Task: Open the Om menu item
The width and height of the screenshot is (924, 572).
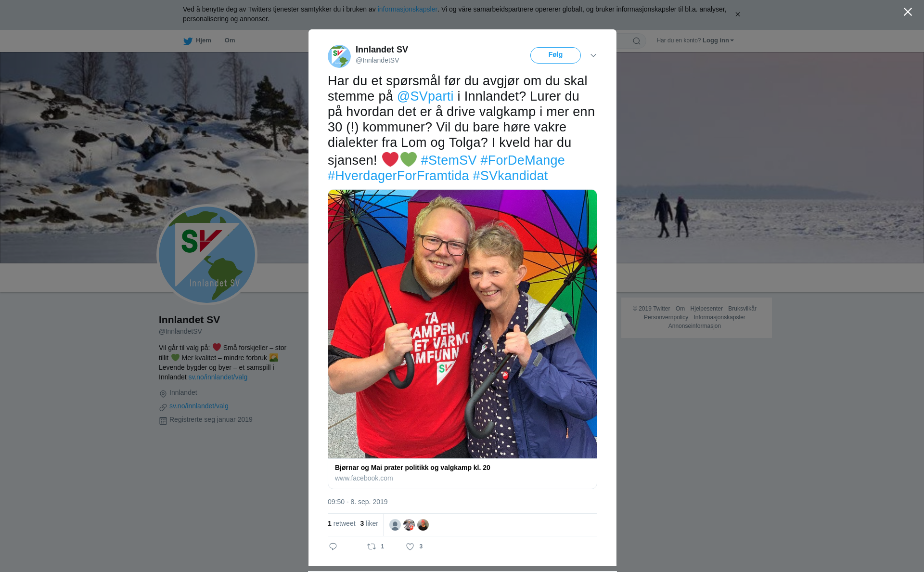Action: pos(230,40)
